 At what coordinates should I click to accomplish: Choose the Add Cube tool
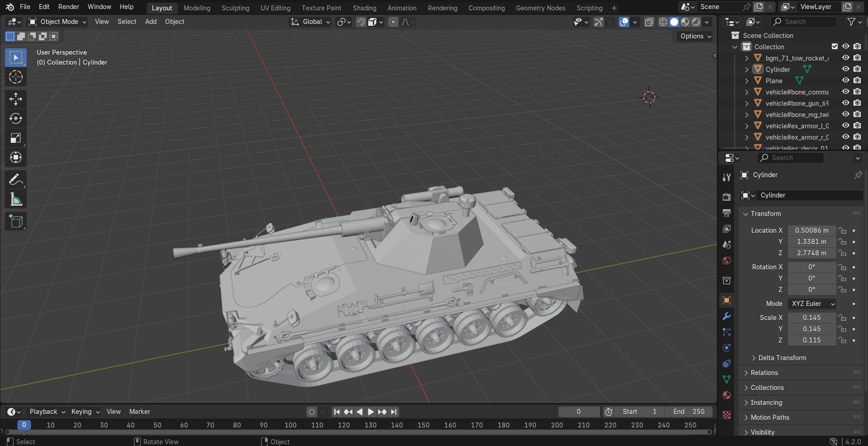pyautogui.click(x=16, y=221)
